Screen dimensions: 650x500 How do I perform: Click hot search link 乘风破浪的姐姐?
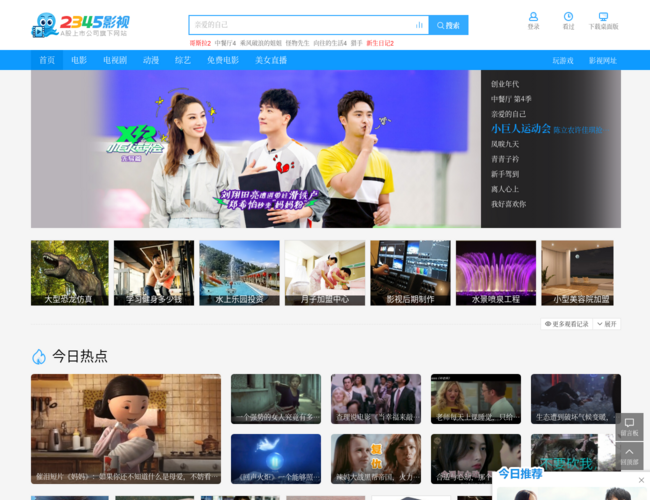(261, 43)
